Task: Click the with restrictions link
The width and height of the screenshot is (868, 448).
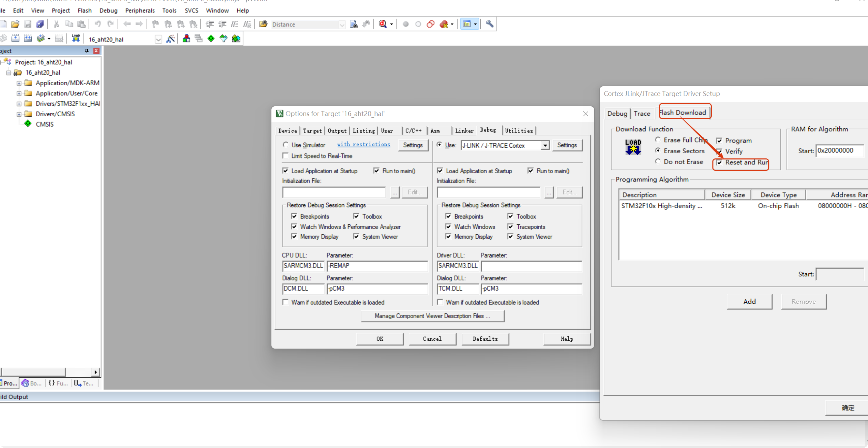Action: point(363,144)
